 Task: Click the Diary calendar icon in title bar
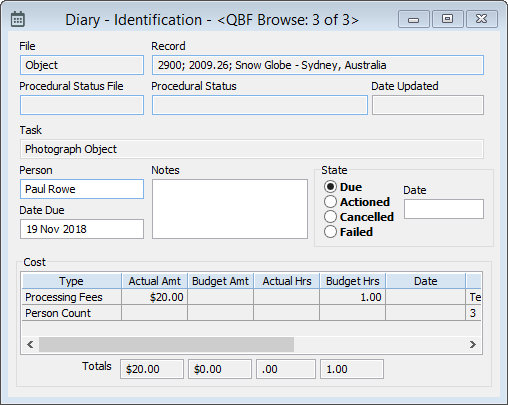[18, 19]
